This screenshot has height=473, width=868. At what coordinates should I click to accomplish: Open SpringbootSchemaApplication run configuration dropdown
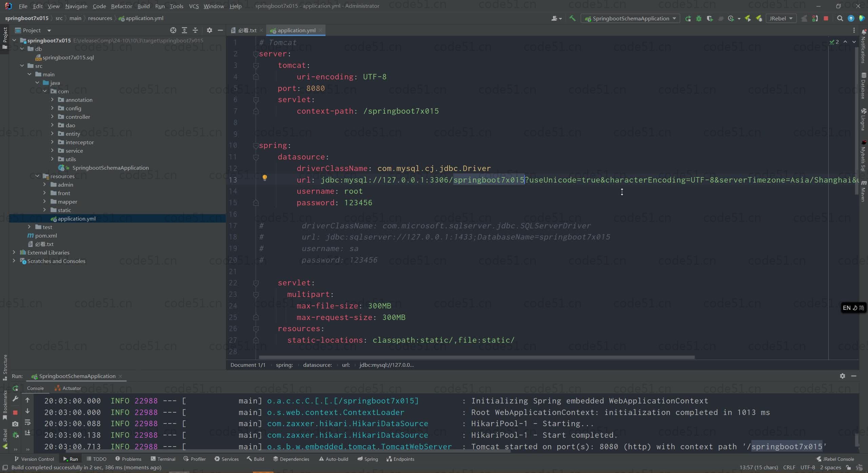tap(631, 18)
